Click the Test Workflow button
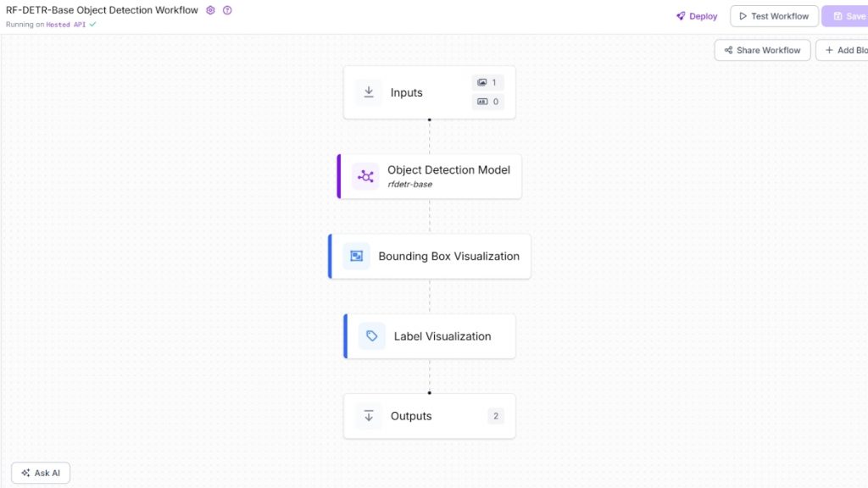Screen dimensions: 868x488 pyautogui.click(x=774, y=16)
